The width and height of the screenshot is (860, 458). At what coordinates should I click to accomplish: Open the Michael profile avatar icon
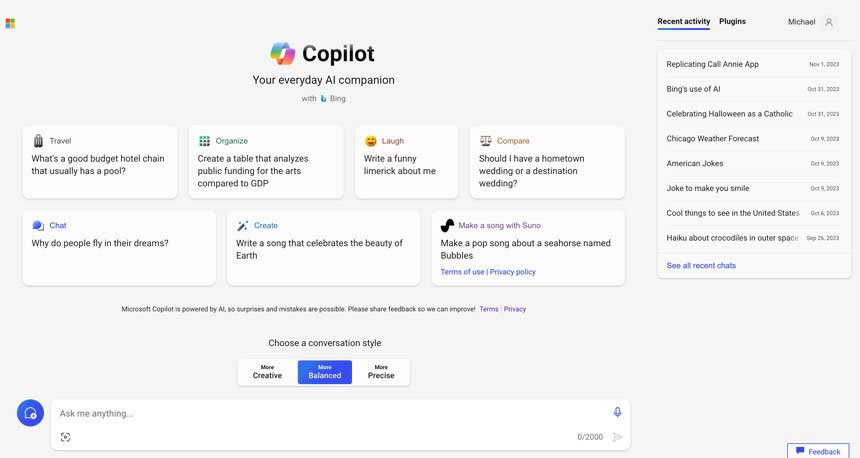(x=828, y=22)
